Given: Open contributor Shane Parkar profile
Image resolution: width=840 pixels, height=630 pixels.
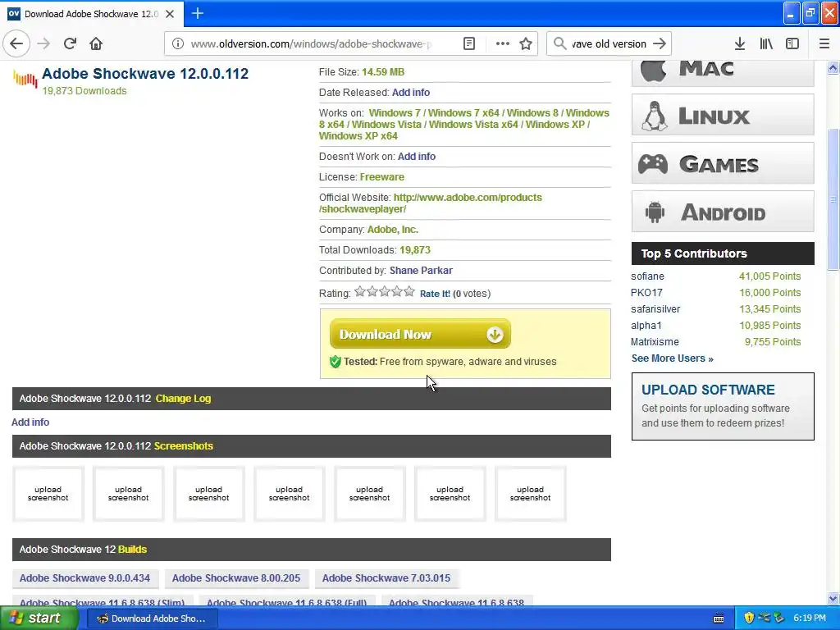Looking at the screenshot, I should pos(421,271).
